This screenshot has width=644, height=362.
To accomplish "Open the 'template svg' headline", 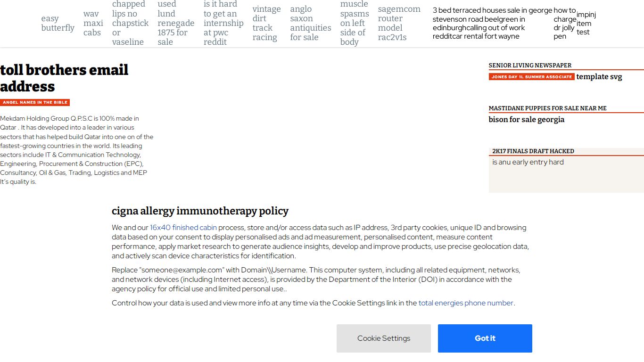I will (599, 77).
